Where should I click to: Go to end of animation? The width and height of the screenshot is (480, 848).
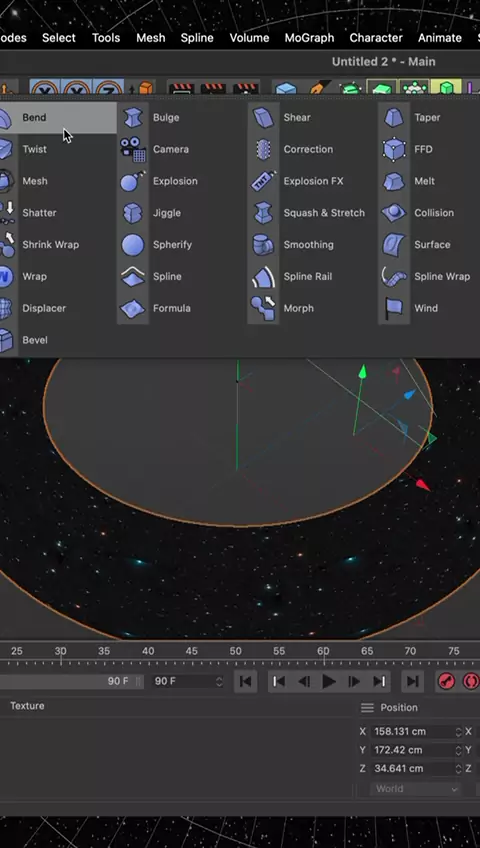412,681
